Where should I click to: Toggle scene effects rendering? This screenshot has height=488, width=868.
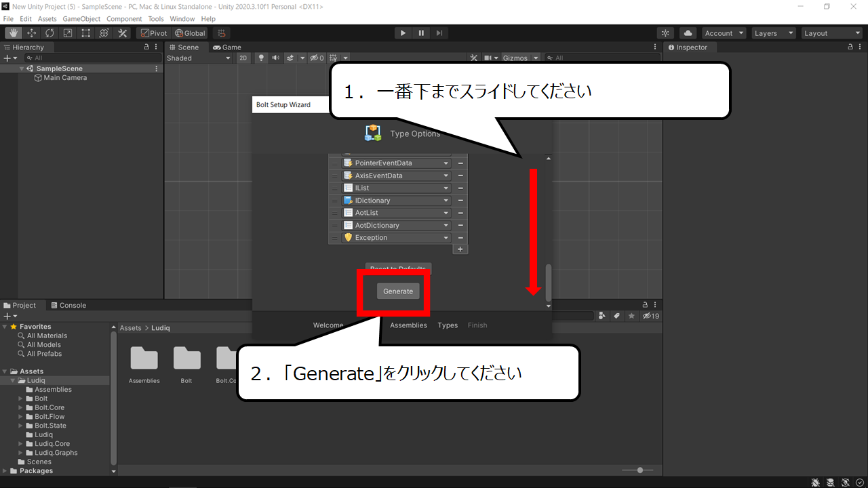[x=290, y=58]
